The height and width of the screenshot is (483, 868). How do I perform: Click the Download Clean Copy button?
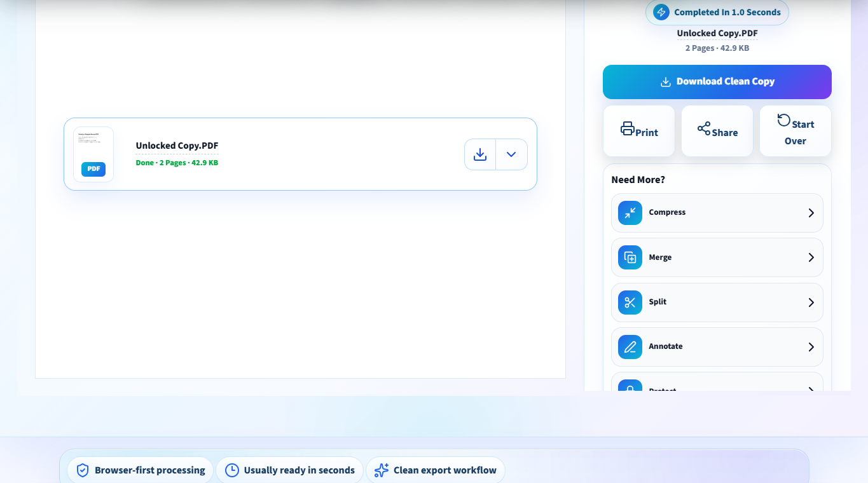coord(717,82)
